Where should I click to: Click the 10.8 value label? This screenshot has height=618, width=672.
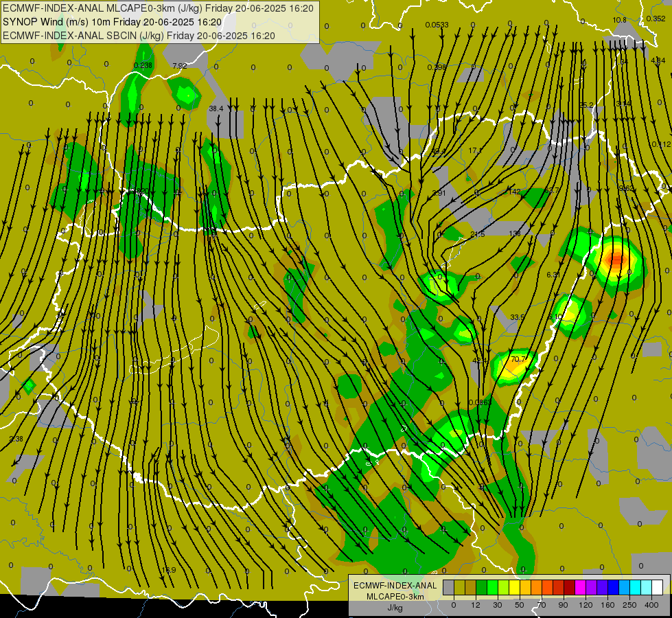click(x=619, y=20)
